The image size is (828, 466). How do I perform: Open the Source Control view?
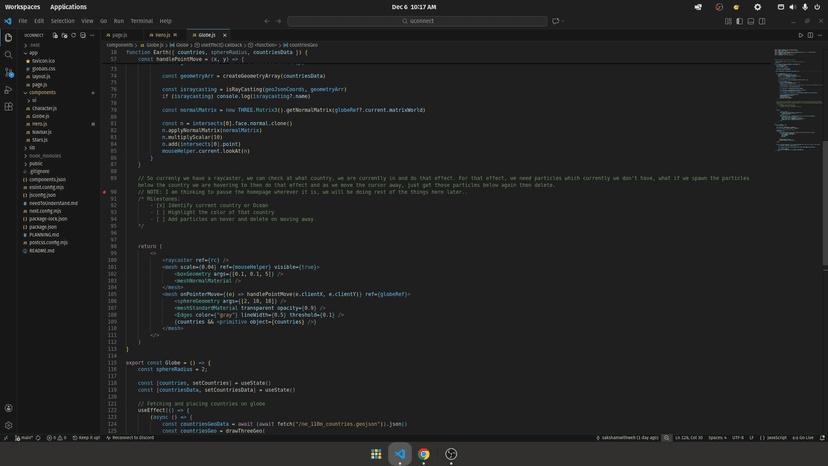(9, 72)
